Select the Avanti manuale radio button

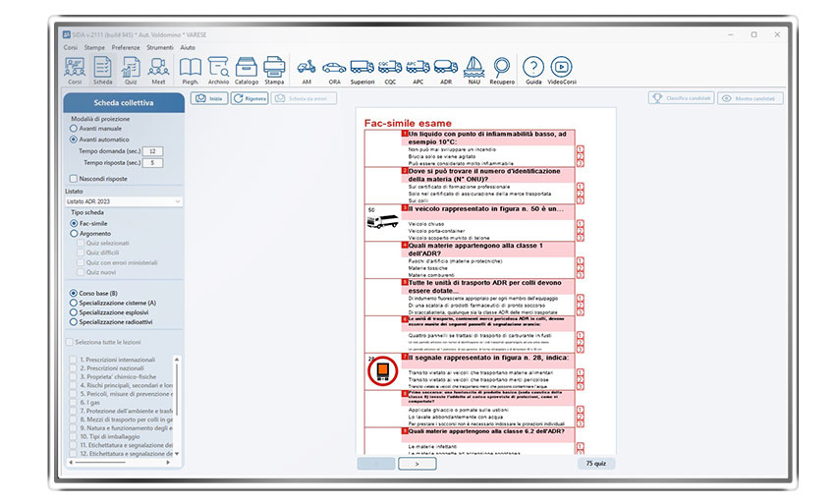pyautogui.click(x=74, y=129)
